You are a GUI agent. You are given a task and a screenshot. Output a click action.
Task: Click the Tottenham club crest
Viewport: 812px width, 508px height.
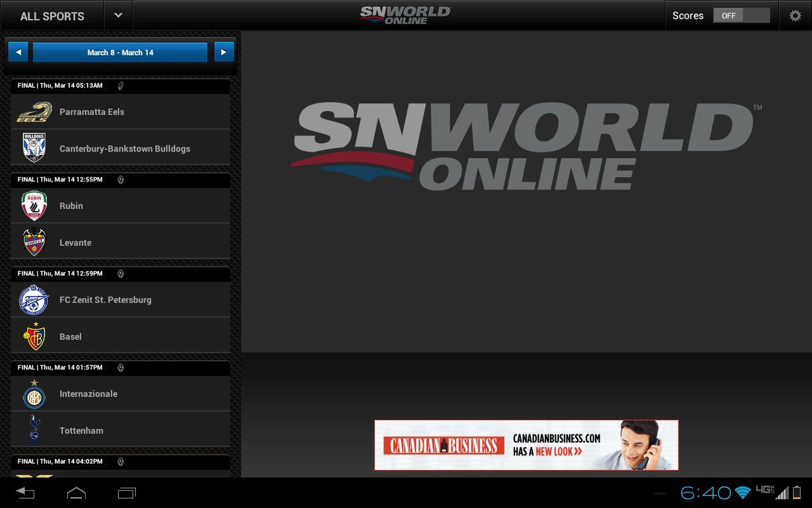[x=34, y=428]
